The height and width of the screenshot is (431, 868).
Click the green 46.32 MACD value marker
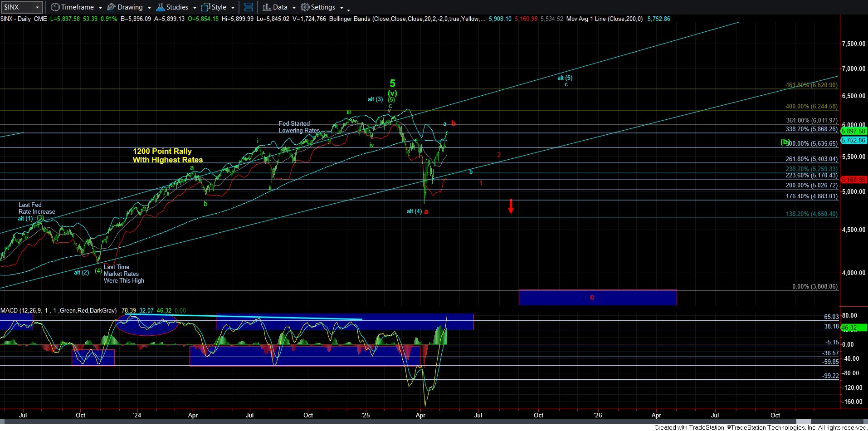tap(853, 328)
